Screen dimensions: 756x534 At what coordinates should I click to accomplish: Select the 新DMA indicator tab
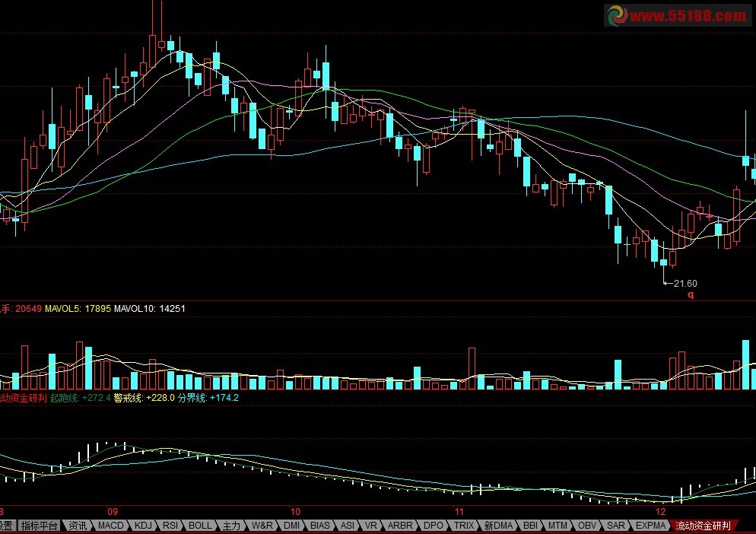click(498, 526)
